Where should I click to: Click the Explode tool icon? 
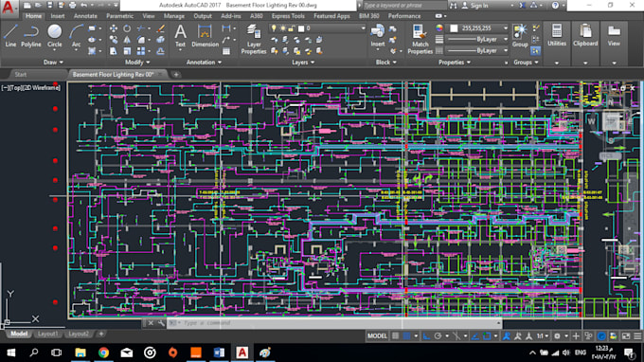click(x=160, y=40)
